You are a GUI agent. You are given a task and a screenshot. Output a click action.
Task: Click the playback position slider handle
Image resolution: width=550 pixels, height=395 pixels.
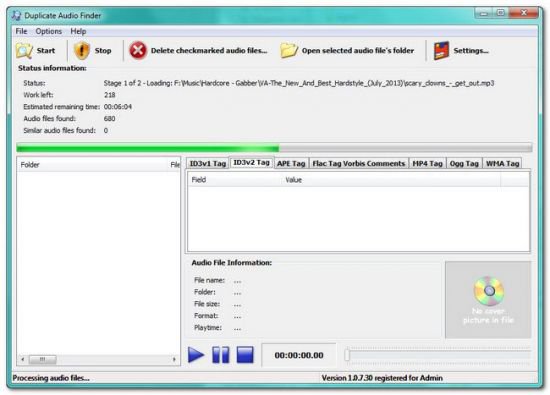pyautogui.click(x=347, y=355)
